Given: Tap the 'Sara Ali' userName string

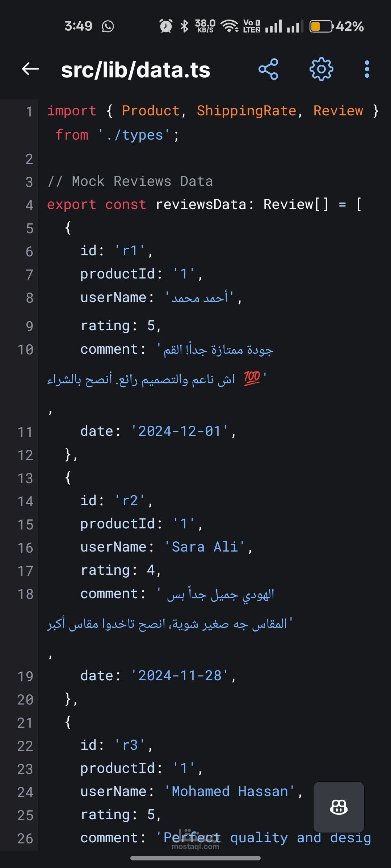Looking at the screenshot, I should click(205, 547).
